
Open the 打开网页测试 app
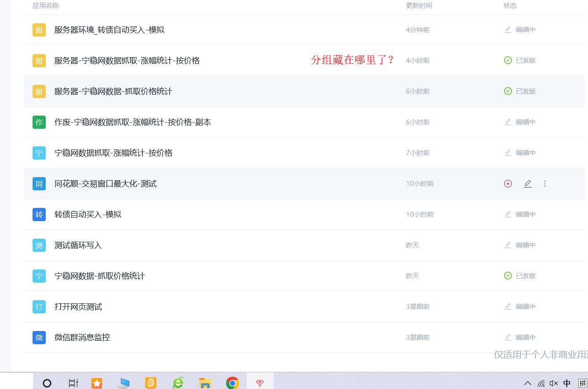pos(78,307)
